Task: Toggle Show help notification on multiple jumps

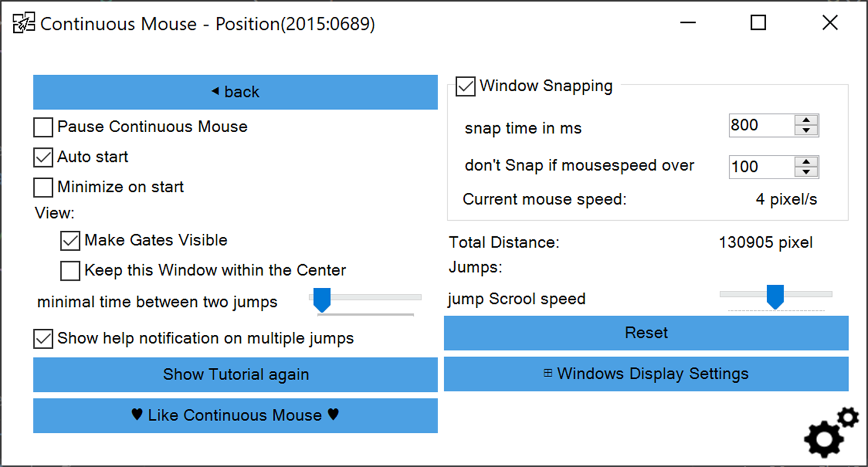Action: tap(43, 339)
